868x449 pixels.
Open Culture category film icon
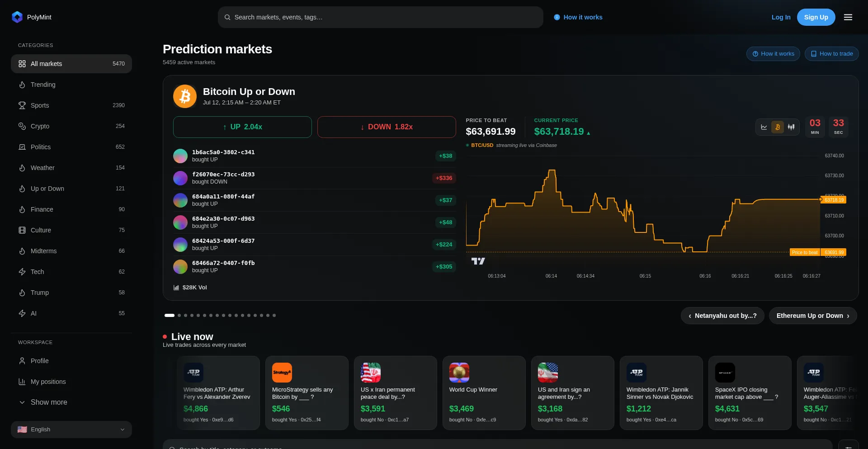[22, 230]
